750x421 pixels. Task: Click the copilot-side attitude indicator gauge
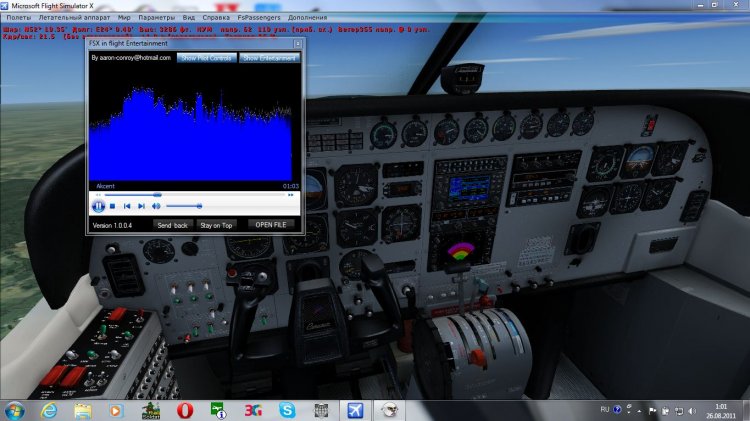pos(640,161)
